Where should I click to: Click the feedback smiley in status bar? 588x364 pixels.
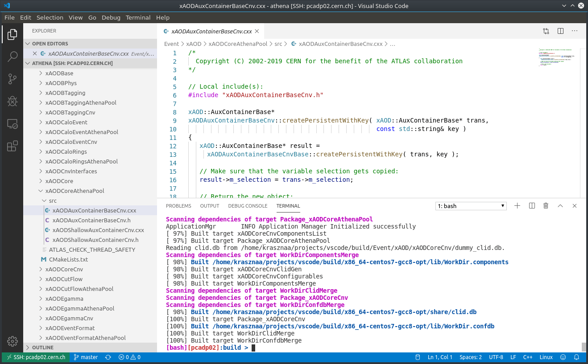[x=563, y=357]
